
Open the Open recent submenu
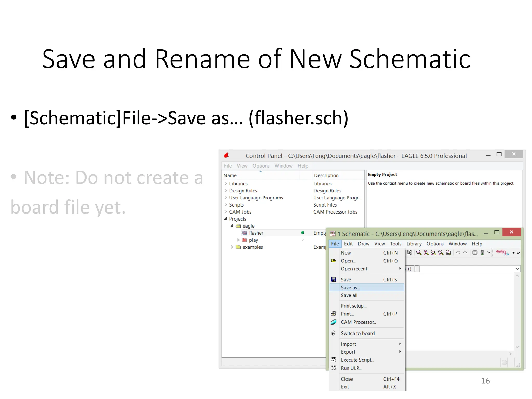click(x=367, y=269)
